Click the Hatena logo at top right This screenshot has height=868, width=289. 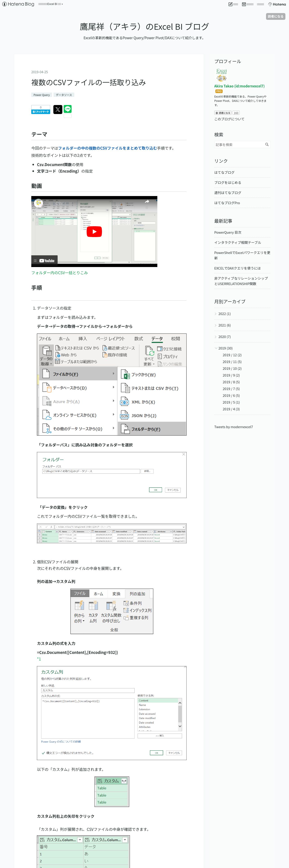[277, 4]
